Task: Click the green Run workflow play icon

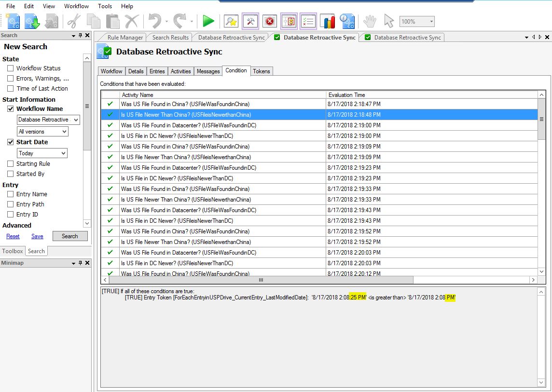Action: (208, 21)
